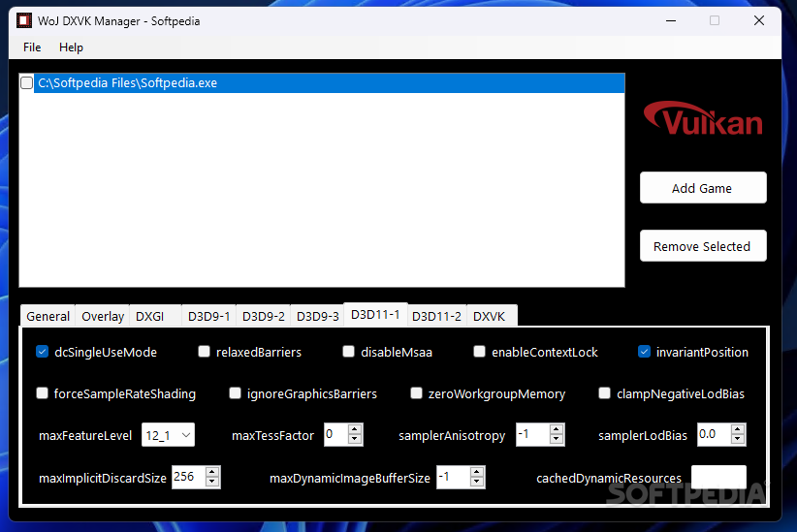The width and height of the screenshot is (797, 532).
Task: Click the samplerLodBias value field
Action: pyautogui.click(x=714, y=434)
